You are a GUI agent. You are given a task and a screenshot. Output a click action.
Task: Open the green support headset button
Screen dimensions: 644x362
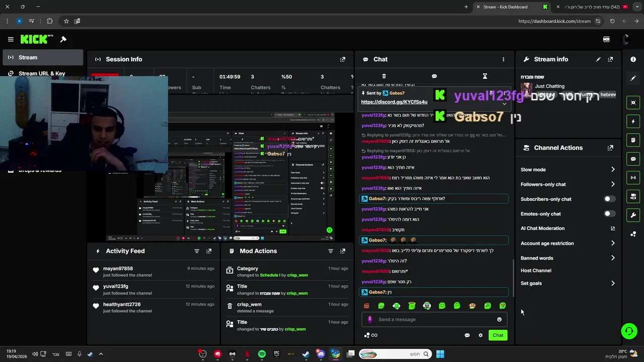(629, 331)
